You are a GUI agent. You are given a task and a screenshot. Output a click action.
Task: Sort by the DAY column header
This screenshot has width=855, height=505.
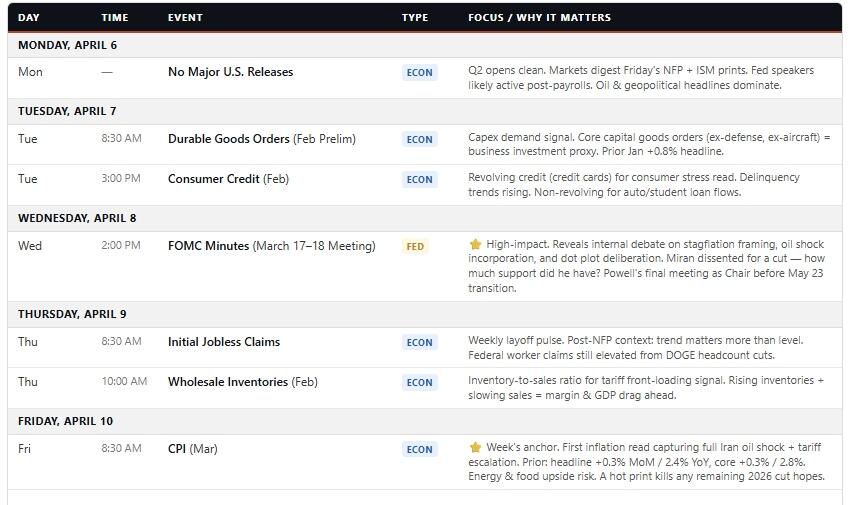[x=28, y=17]
